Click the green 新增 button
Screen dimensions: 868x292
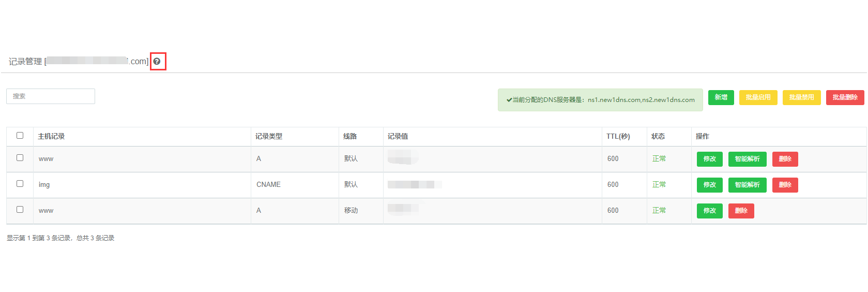click(x=721, y=97)
